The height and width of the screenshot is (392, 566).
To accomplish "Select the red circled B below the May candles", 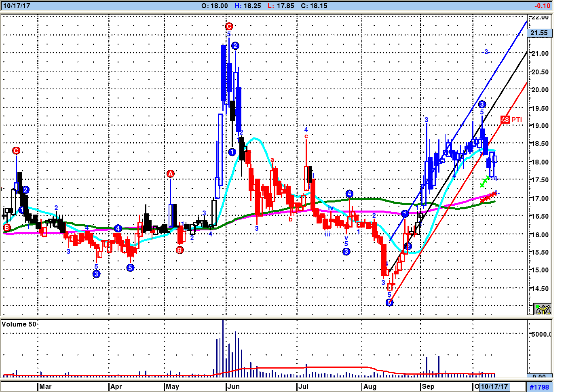I will [x=180, y=250].
